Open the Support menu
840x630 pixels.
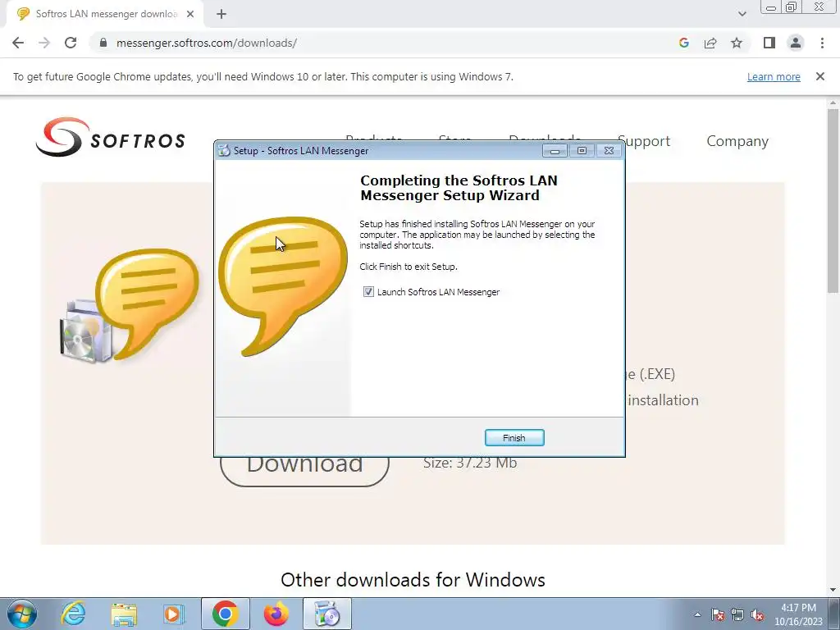click(644, 141)
